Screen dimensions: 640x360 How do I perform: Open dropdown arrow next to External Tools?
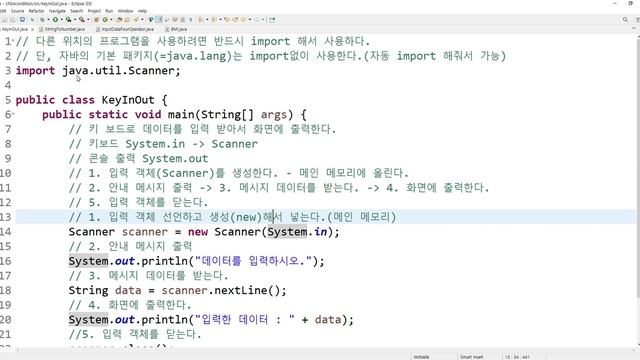click(x=89, y=20)
